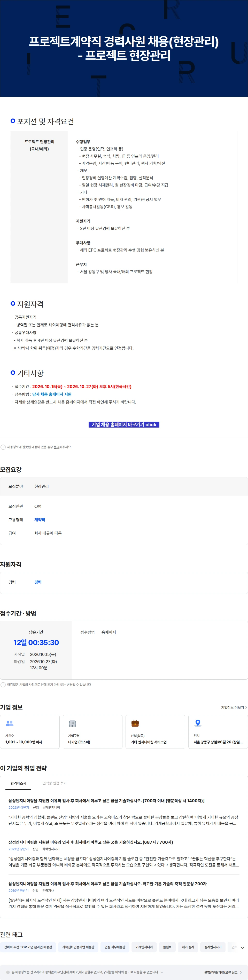Switch to the 합격자소서 tab
Image resolution: width=248 pixels, height=980 pixels.
[18, 783]
